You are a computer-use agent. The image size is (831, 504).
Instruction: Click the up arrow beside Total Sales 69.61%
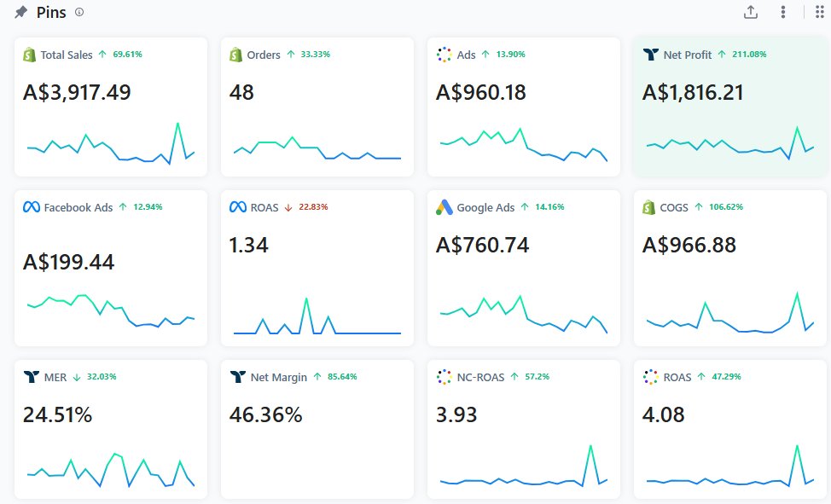(102, 54)
